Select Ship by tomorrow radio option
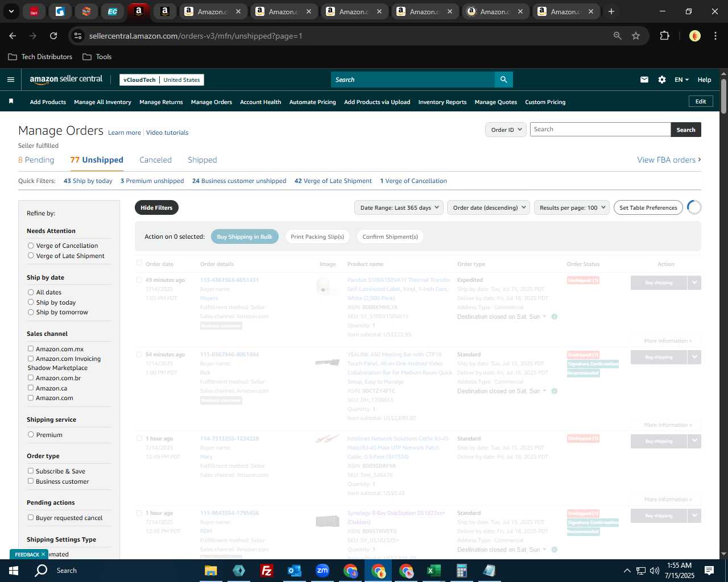The width and height of the screenshot is (728, 582). (31, 312)
